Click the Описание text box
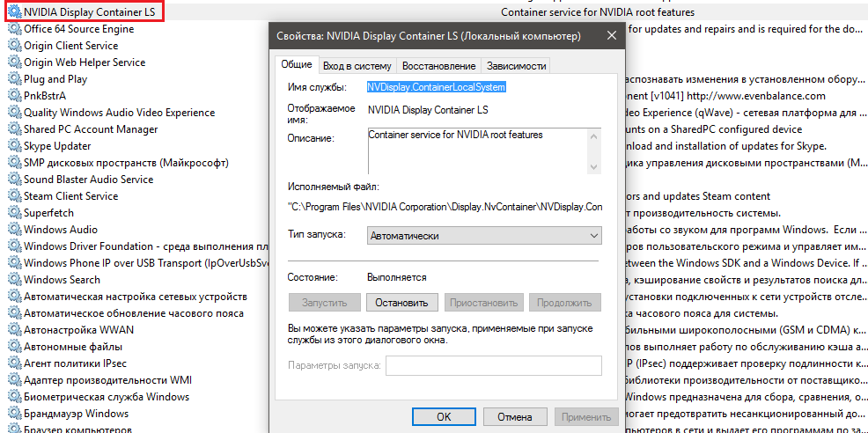Screen dimensions: 868x433 (x=478, y=151)
